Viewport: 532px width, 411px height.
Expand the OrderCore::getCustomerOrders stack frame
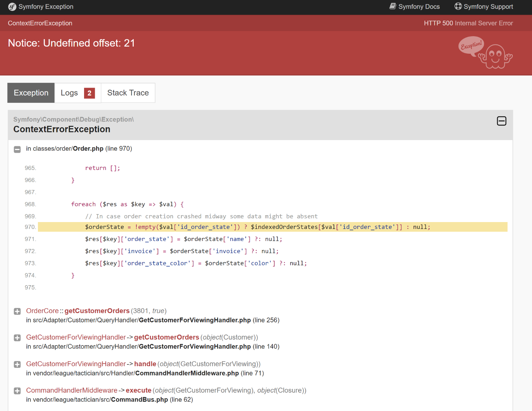tap(17, 311)
